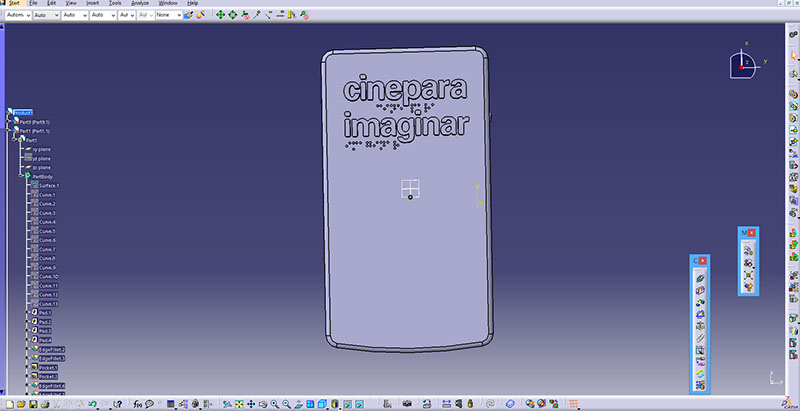Image resolution: width=800 pixels, height=411 pixels.
Task: Click the New document icon
Action: pos(10,404)
